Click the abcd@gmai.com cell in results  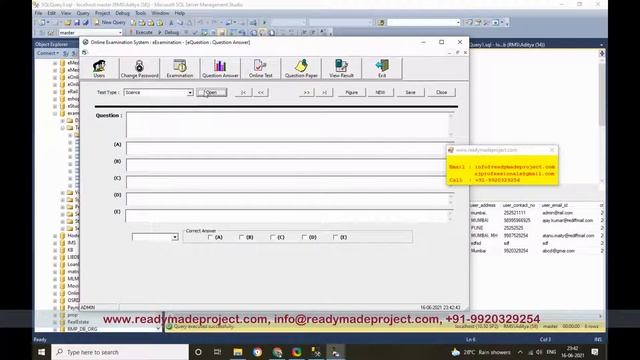click(558, 251)
